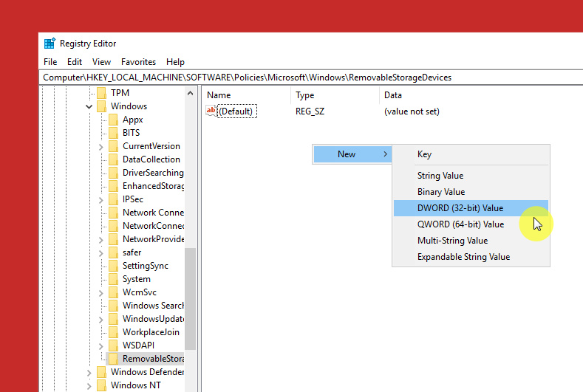Click the tree pane scroll up arrow
583x392 pixels.
pos(190,93)
